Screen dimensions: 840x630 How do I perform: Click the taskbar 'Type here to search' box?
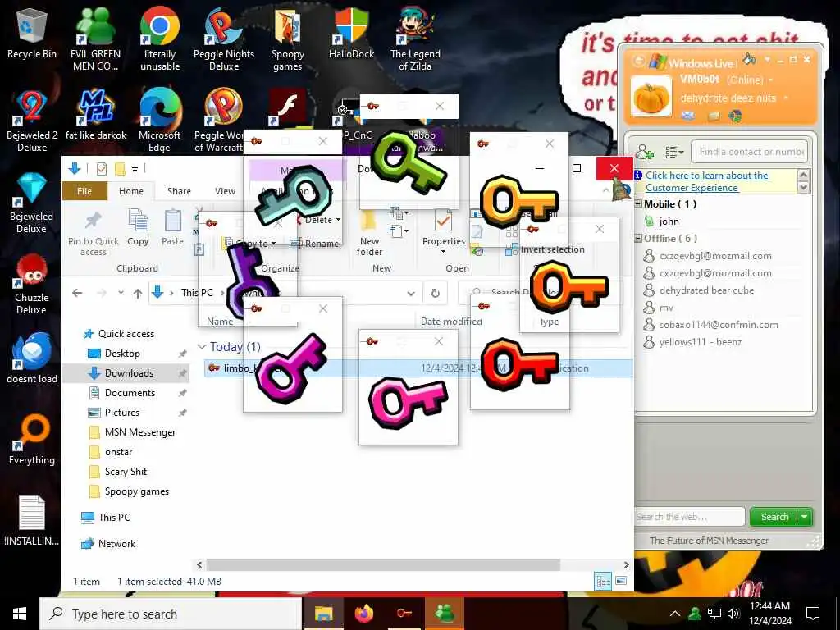[x=171, y=614]
